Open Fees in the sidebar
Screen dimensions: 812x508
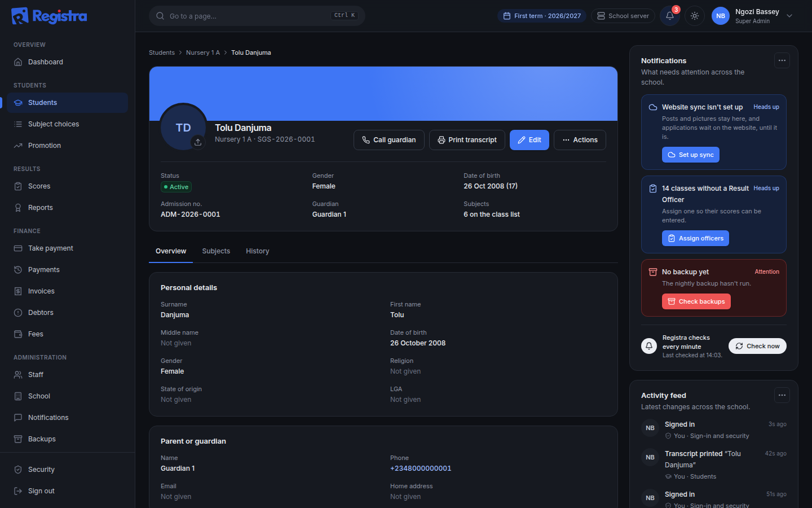point(67,334)
